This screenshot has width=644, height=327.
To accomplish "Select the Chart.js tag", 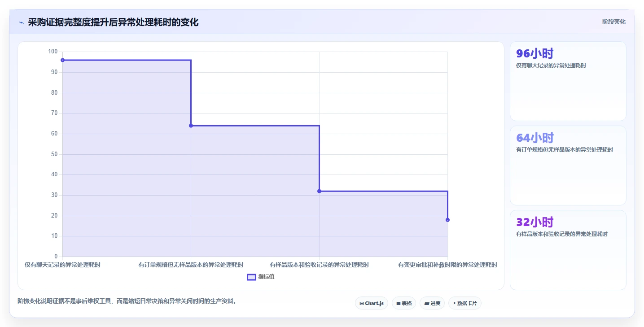I will (x=372, y=303).
